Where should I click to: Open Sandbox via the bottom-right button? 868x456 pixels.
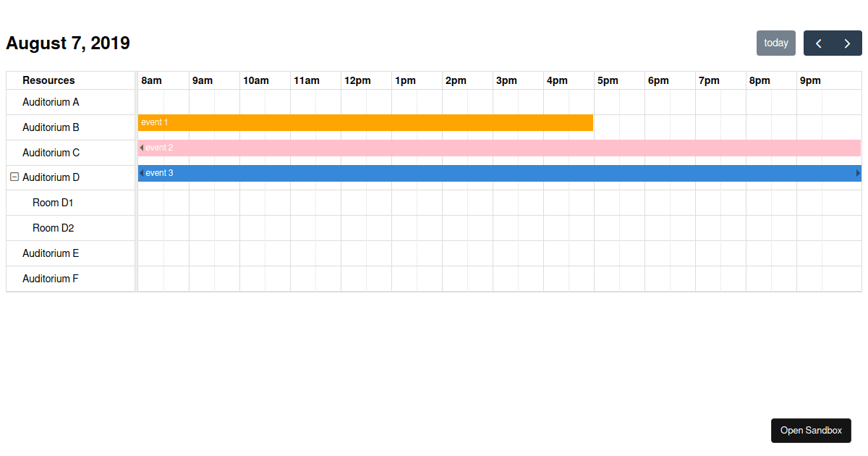tap(811, 430)
